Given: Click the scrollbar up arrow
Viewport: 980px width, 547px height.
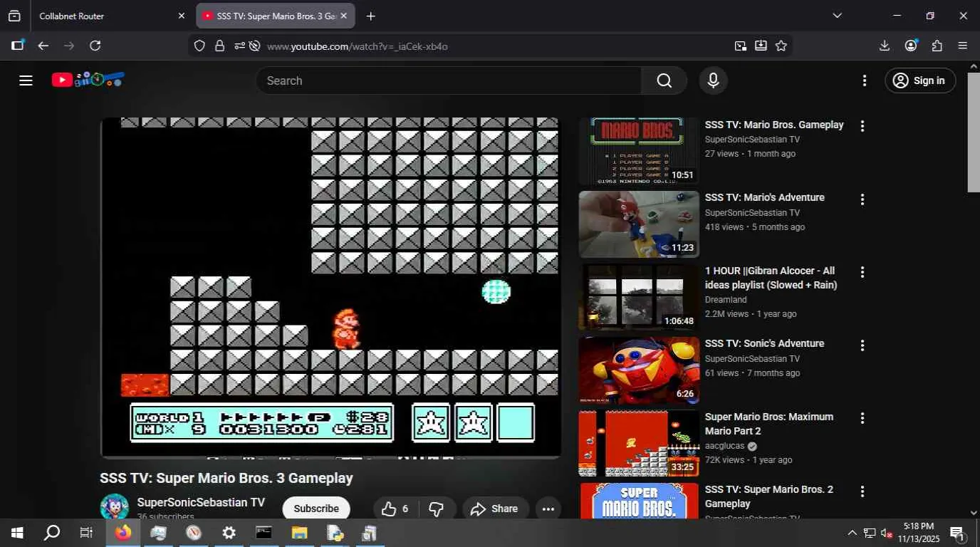Looking at the screenshot, I should 974,66.
